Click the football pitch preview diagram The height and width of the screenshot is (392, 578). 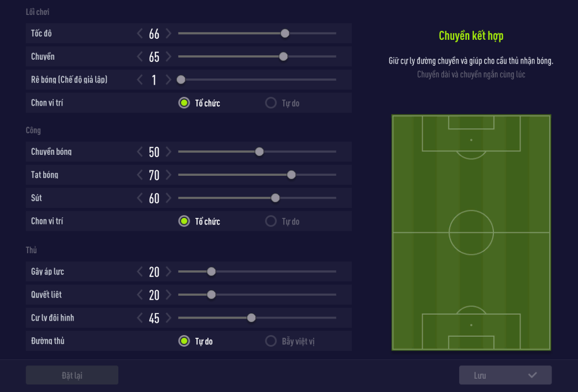[x=471, y=232]
